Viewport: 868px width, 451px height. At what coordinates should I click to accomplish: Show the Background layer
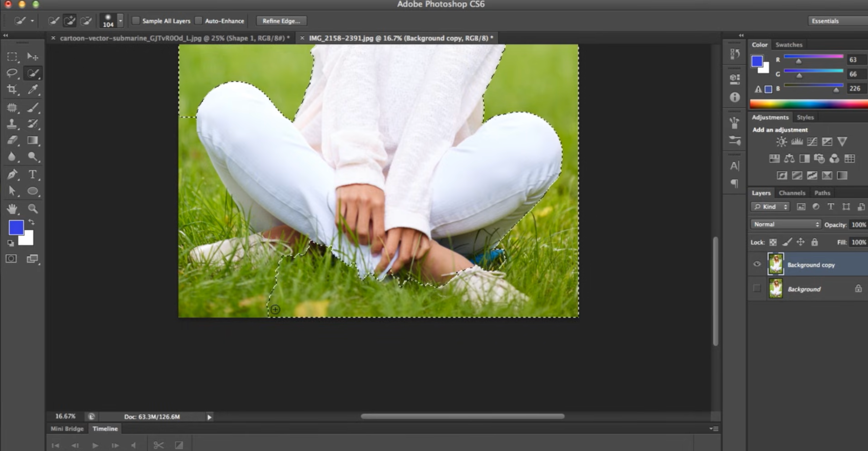coord(757,288)
